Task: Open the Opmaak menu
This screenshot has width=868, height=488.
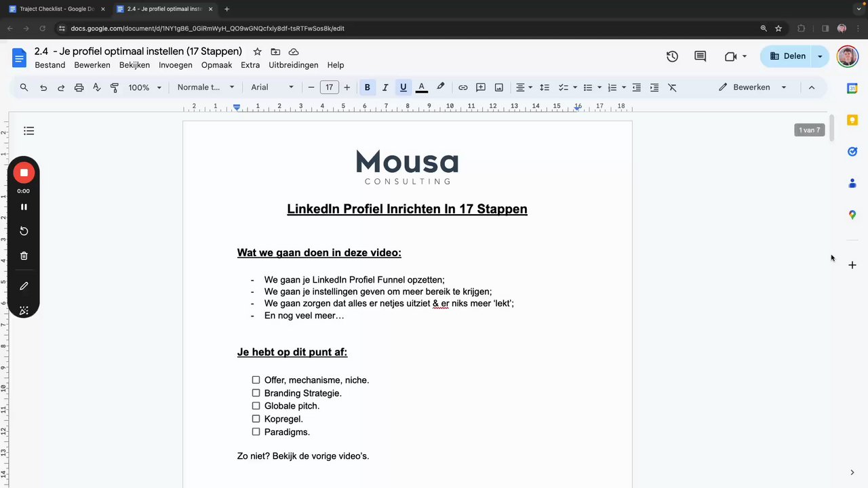Action: point(217,65)
